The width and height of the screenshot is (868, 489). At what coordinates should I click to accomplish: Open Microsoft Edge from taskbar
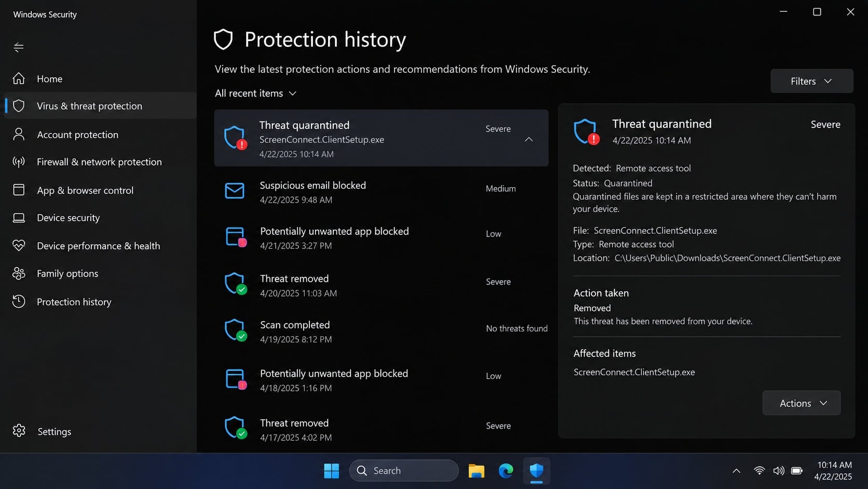pyautogui.click(x=506, y=471)
